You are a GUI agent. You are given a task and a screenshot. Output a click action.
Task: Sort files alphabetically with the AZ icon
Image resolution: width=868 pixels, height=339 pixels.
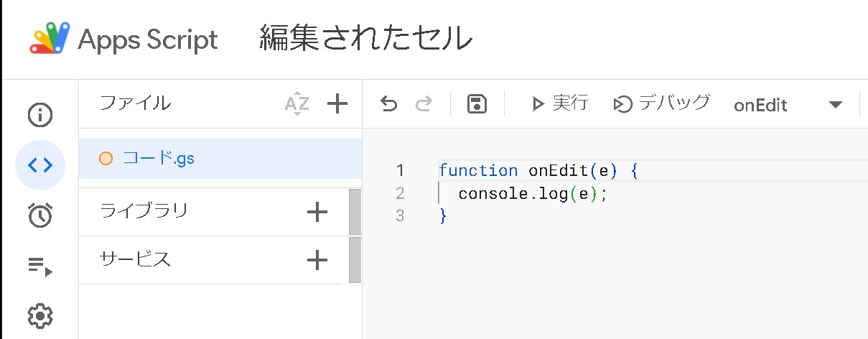coord(297,104)
